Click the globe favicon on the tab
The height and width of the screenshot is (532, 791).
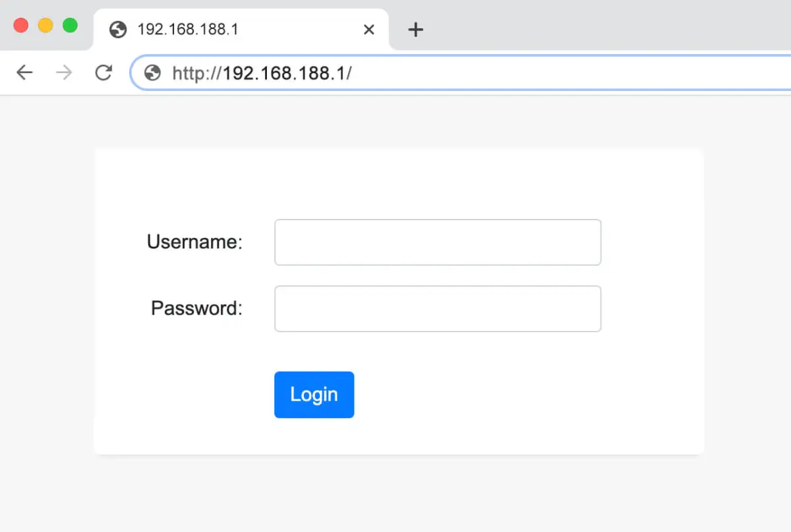pos(118,30)
